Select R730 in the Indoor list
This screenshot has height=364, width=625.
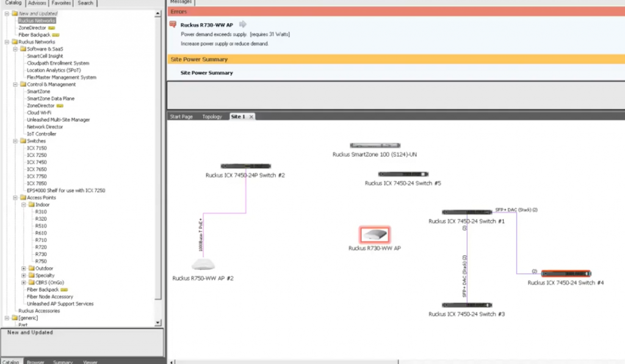pyautogui.click(x=41, y=254)
